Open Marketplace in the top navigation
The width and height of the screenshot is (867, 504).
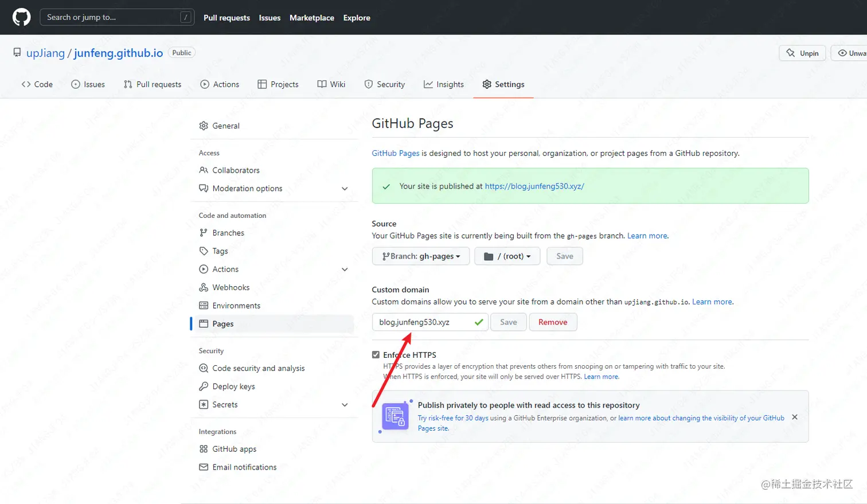312,18
